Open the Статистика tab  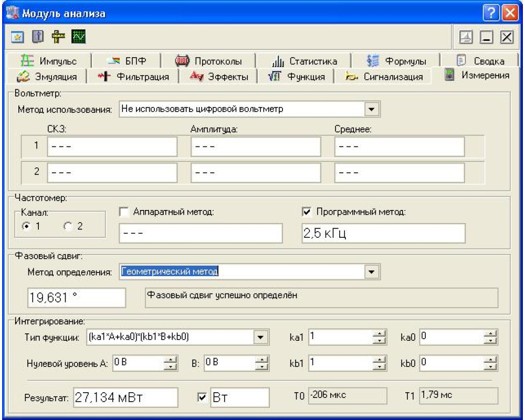pos(305,61)
